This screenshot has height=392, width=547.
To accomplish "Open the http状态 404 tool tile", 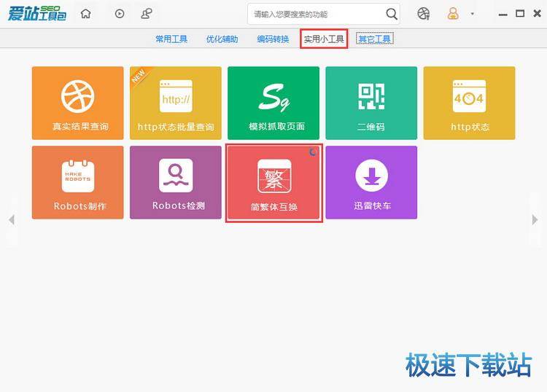I will coord(469,103).
